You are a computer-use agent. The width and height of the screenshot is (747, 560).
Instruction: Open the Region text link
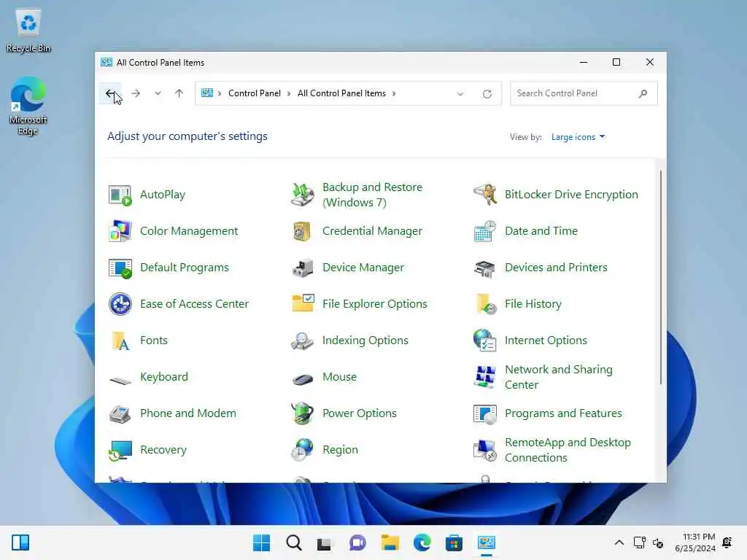(340, 450)
